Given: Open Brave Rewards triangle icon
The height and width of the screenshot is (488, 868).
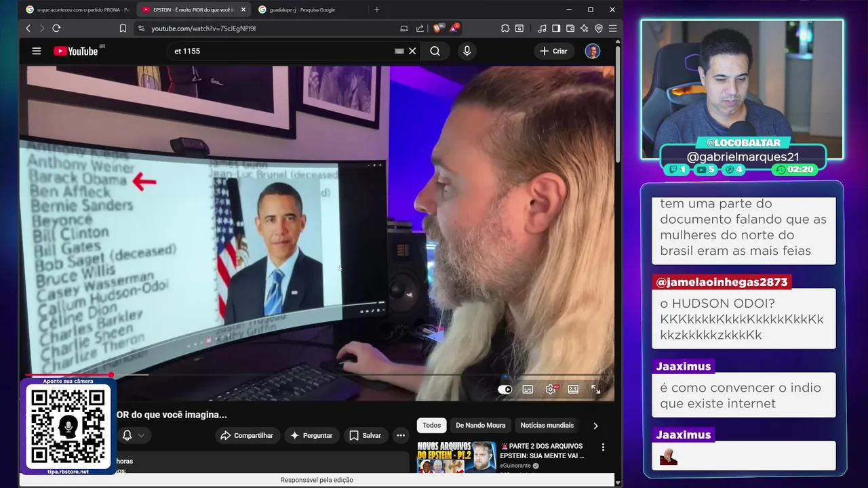Looking at the screenshot, I should [x=454, y=28].
